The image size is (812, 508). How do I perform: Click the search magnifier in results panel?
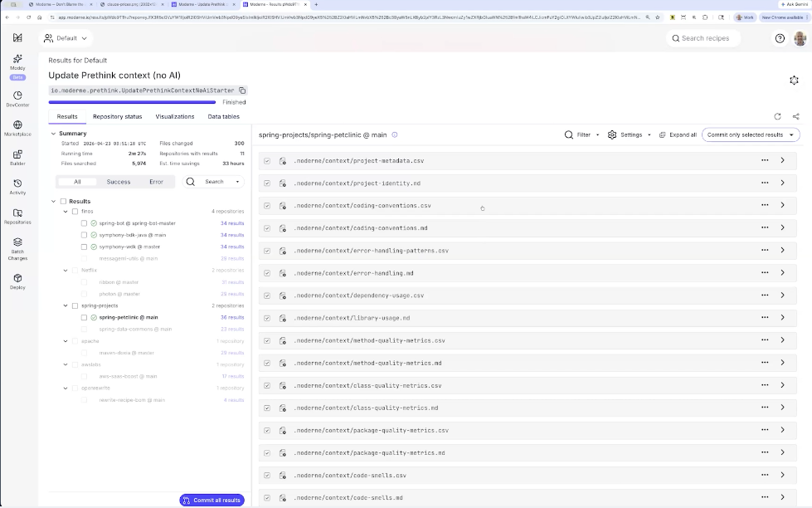(191, 182)
